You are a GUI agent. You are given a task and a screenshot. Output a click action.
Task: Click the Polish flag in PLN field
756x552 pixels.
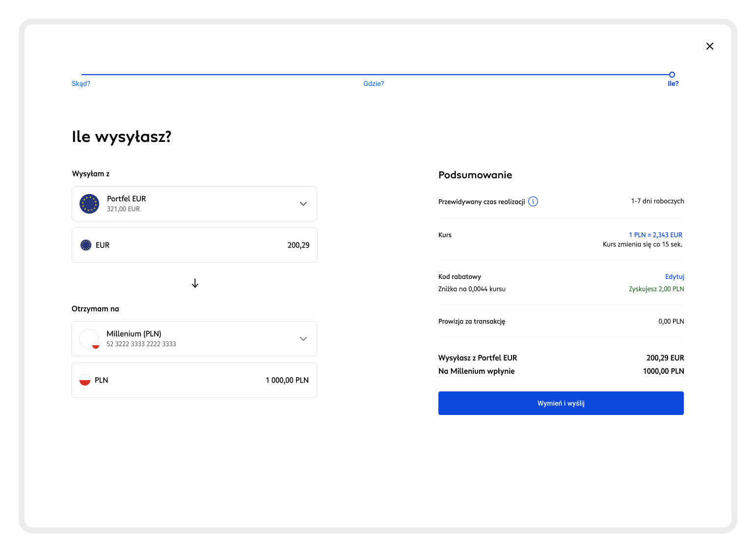(x=85, y=380)
